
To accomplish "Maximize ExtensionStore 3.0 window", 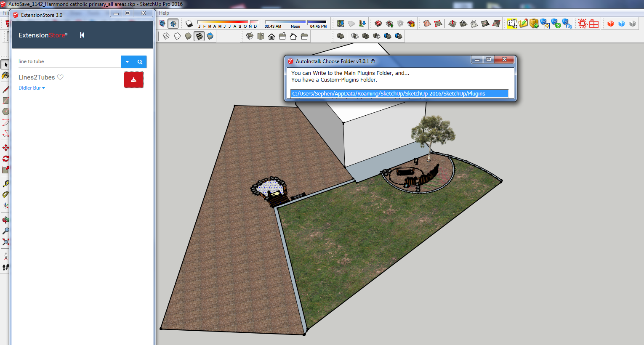I will coord(128,13).
